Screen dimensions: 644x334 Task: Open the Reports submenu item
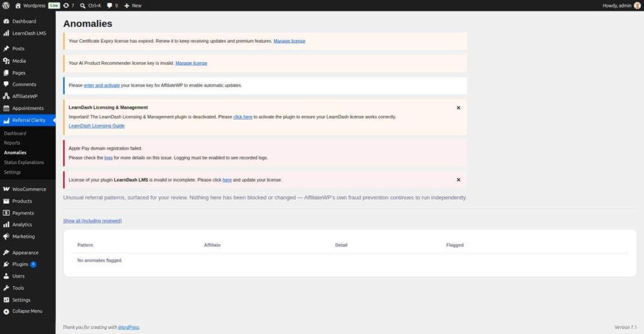(x=12, y=143)
